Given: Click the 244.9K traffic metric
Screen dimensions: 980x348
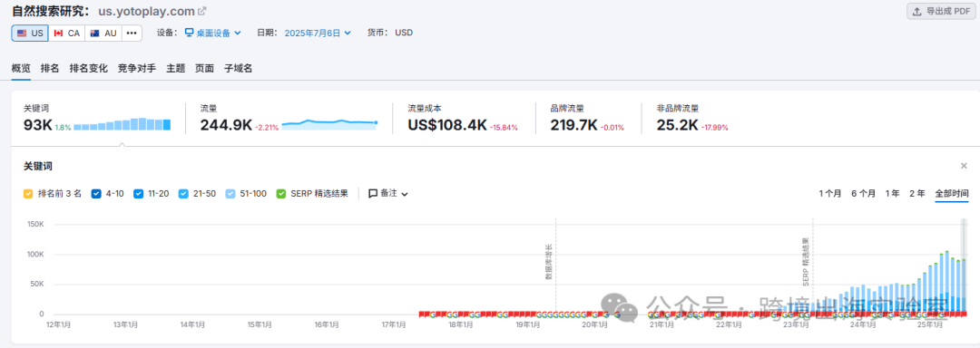Looking at the screenshot, I should 226,125.
